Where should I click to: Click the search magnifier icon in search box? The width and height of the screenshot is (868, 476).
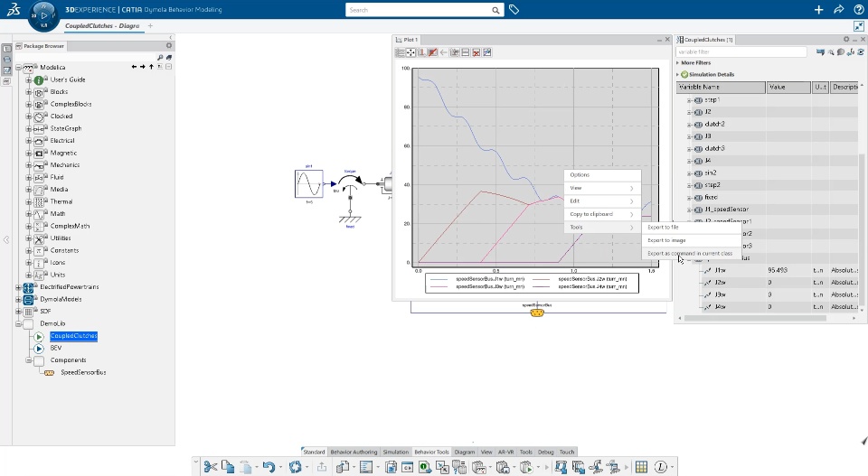pos(495,10)
